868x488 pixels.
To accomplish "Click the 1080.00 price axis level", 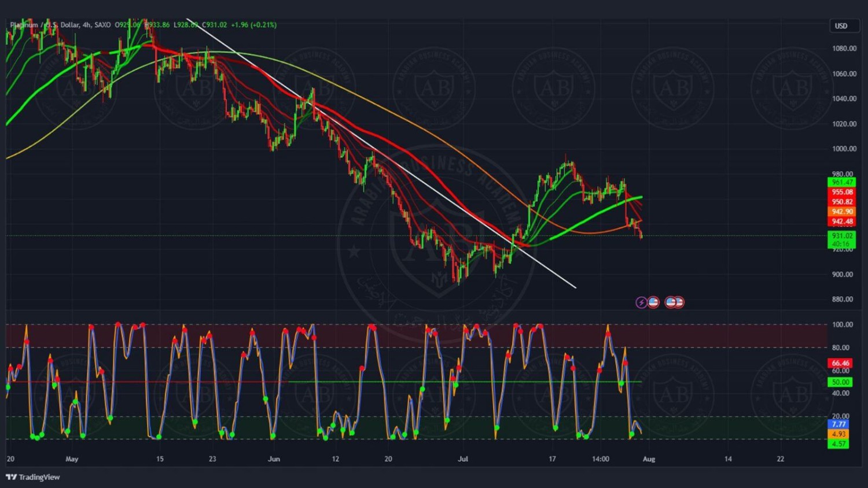I will click(x=844, y=49).
